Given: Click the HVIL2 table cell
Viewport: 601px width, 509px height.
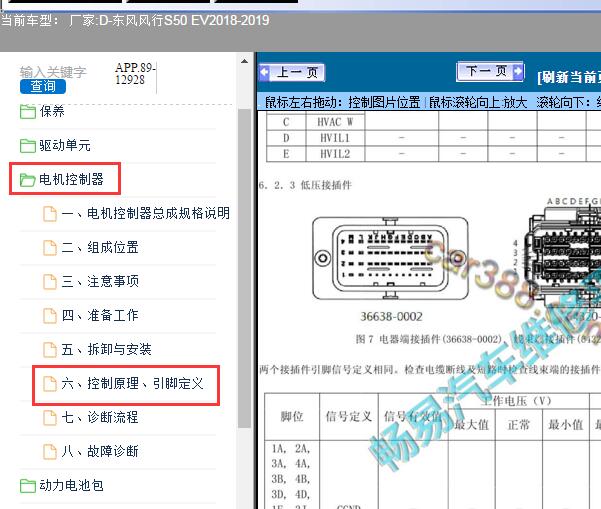Looking at the screenshot, I should pyautogui.click(x=335, y=154).
